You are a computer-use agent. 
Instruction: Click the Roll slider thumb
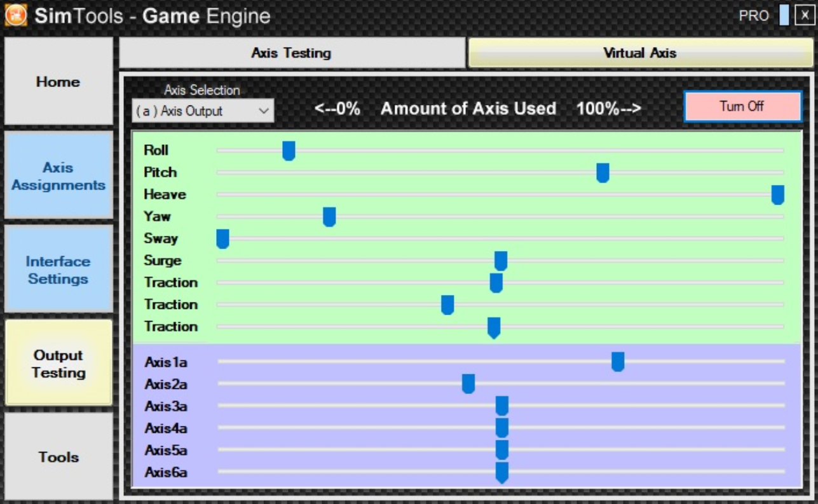[289, 151]
